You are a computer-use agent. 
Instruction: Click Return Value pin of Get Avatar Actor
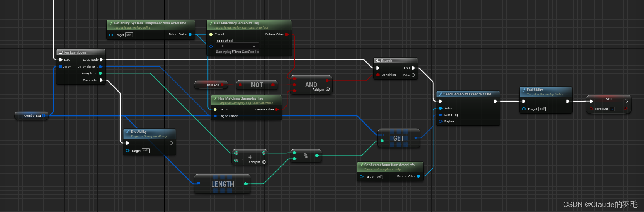(418, 176)
